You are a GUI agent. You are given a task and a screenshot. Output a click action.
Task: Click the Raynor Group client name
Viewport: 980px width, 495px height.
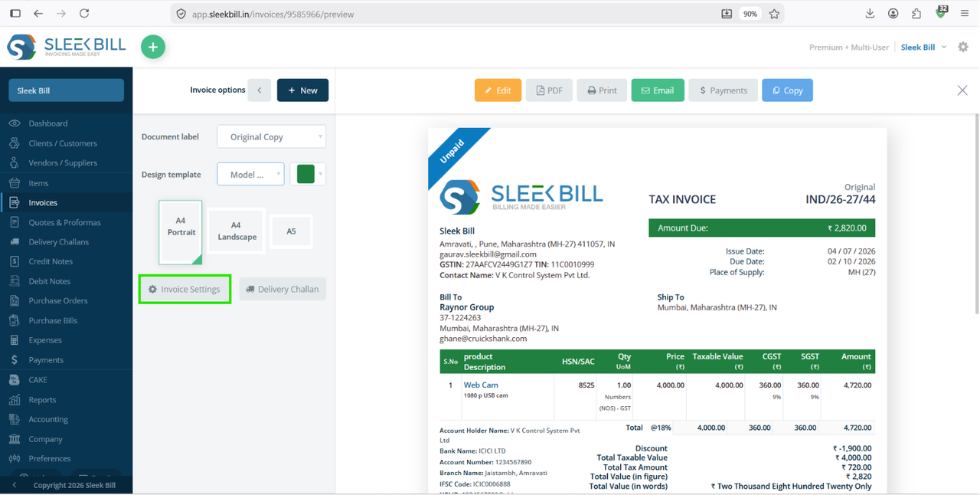click(466, 307)
